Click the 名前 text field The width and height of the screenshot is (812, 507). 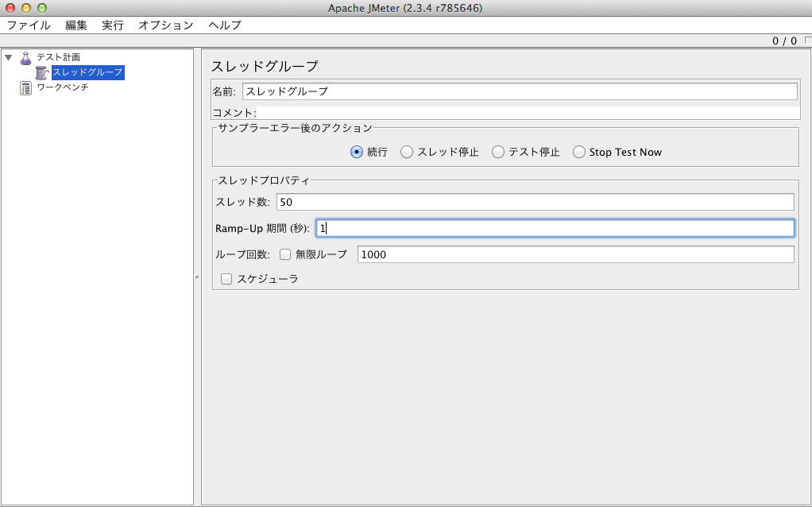pos(519,91)
